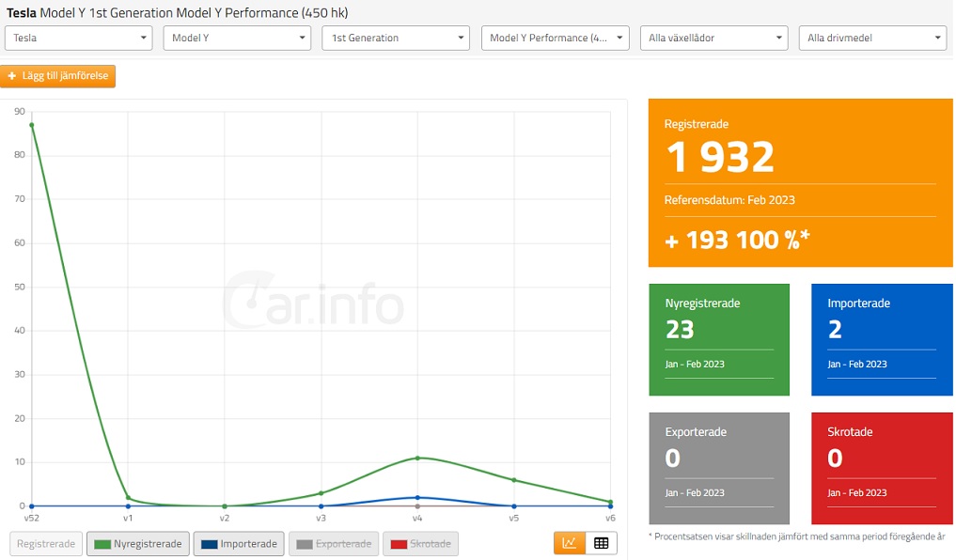Select the green Nyregistrerade card
Screen dimensions: 956x560
(719, 340)
